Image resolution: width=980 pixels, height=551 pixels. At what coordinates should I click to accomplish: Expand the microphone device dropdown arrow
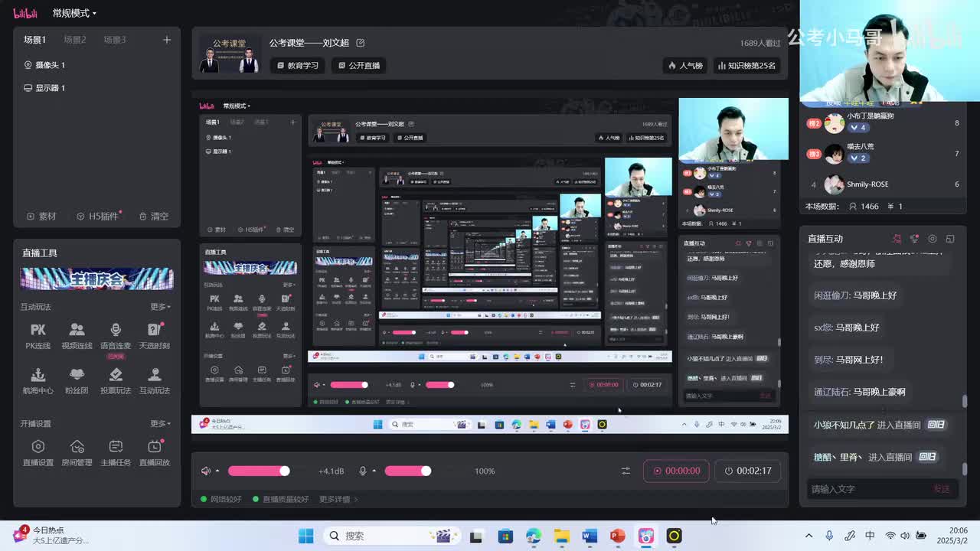pos(374,471)
